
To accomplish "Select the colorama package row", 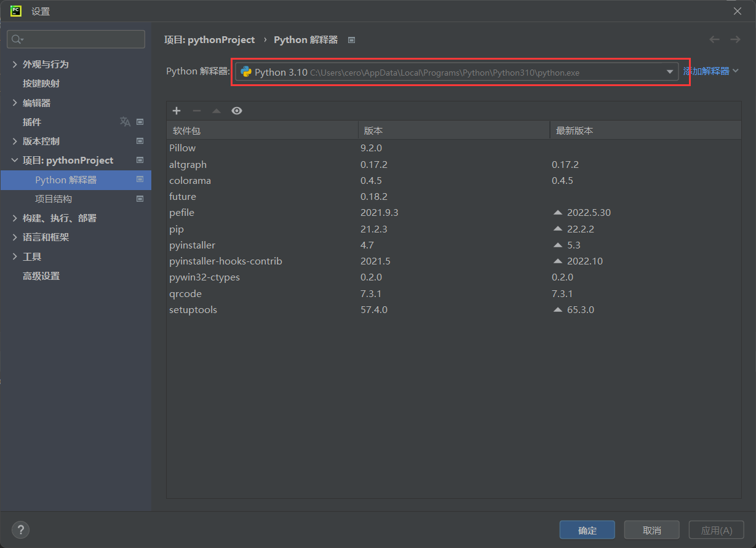I will coord(454,180).
